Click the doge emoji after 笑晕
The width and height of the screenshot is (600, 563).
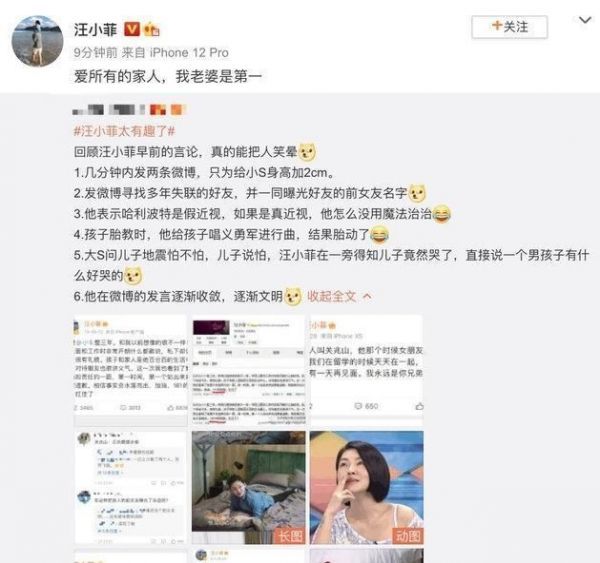pyautogui.click(x=307, y=152)
